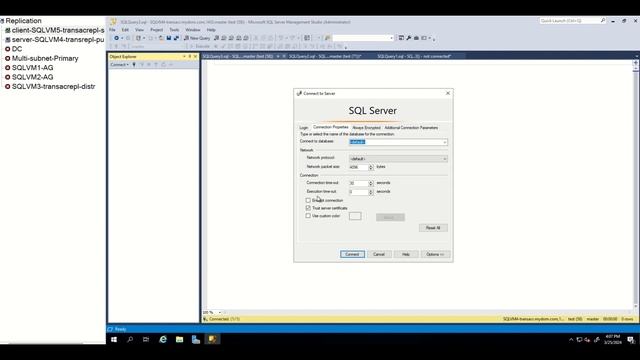Click the Execution time-out stepper arrows

click(371, 192)
